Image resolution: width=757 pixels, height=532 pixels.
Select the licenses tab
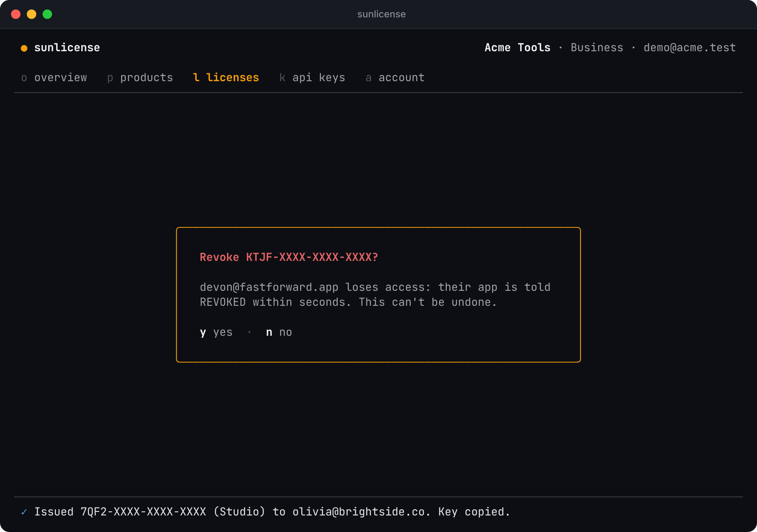pyautogui.click(x=226, y=78)
